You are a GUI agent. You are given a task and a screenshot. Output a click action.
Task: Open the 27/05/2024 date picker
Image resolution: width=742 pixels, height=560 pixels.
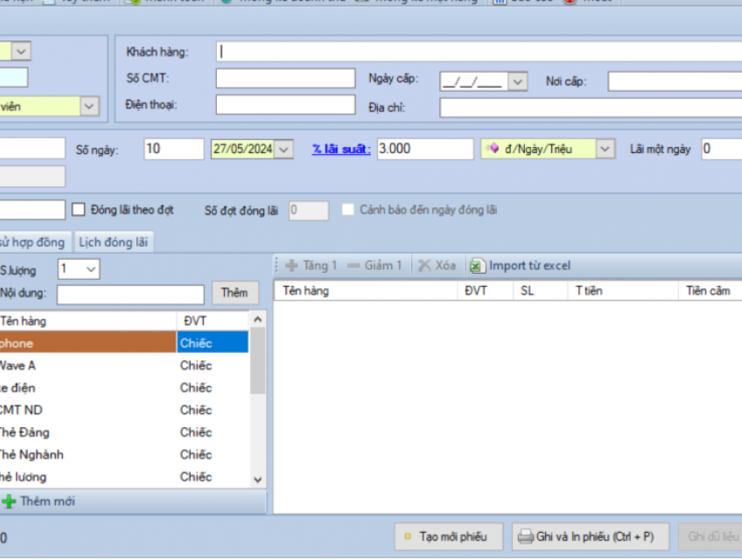pyautogui.click(x=283, y=150)
